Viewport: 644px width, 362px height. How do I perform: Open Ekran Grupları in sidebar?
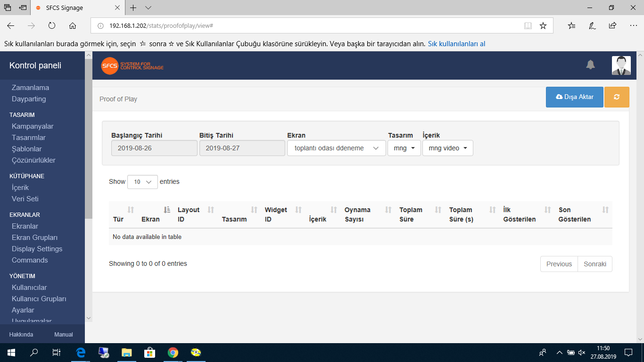pyautogui.click(x=34, y=238)
